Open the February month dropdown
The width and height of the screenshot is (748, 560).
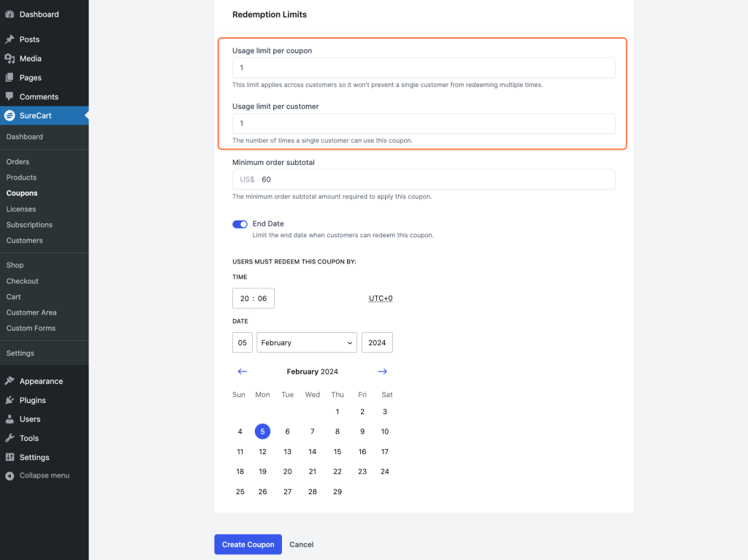[306, 342]
